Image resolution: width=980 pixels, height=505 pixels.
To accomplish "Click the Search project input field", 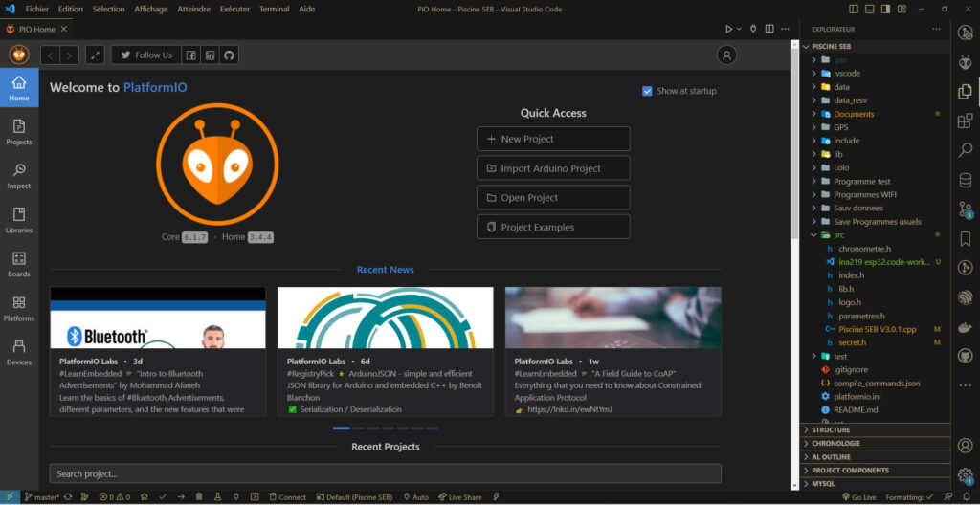I will (x=385, y=473).
